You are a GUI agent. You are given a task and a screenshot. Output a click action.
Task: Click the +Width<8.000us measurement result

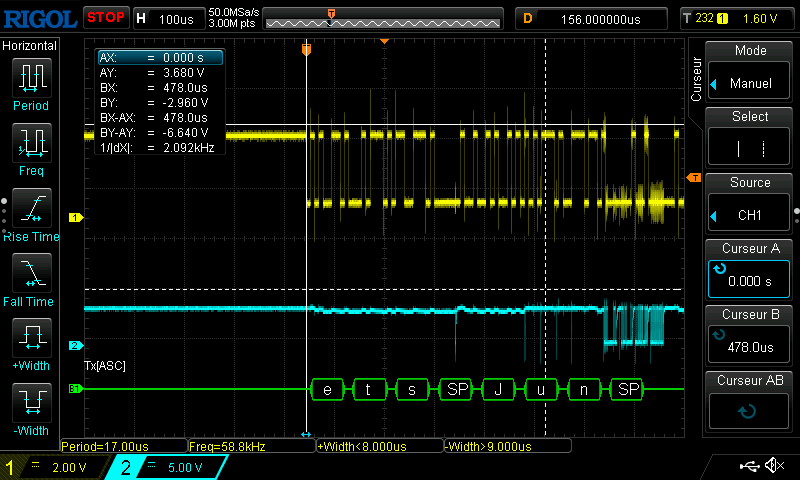click(380, 446)
